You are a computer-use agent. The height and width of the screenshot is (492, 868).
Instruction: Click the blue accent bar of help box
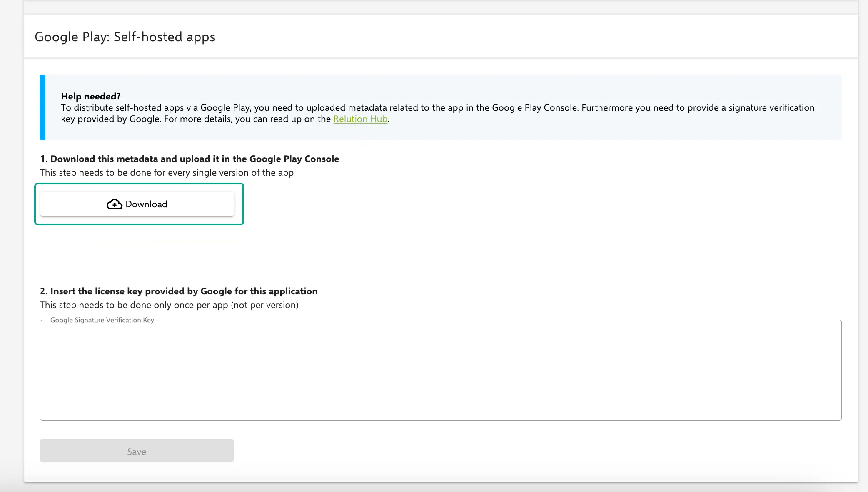pos(42,107)
